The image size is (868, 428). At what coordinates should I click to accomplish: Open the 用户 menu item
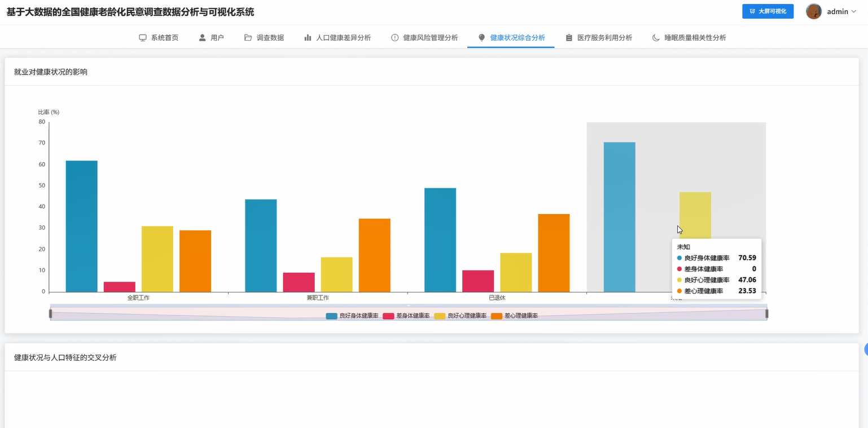tap(211, 38)
